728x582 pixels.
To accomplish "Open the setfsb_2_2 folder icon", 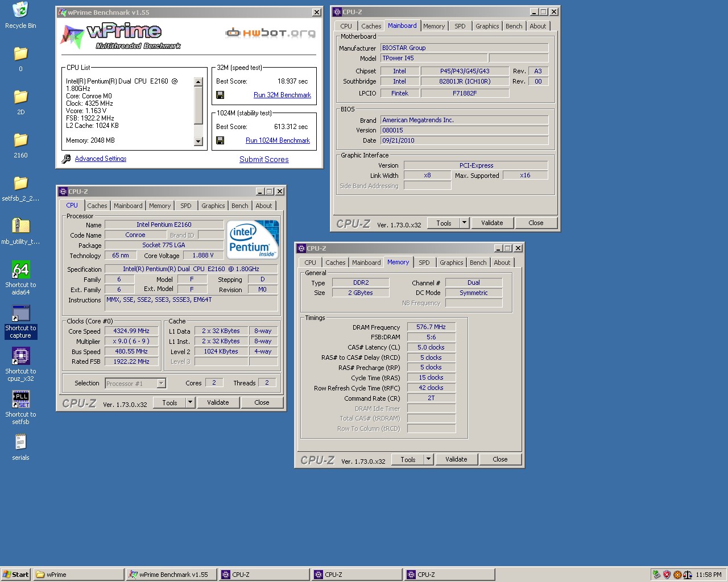I will point(20,183).
